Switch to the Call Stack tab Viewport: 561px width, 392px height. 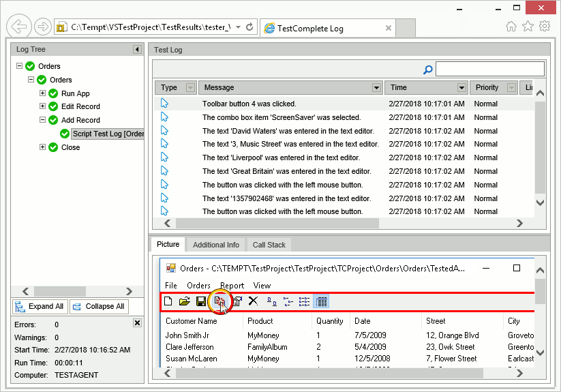pos(269,245)
